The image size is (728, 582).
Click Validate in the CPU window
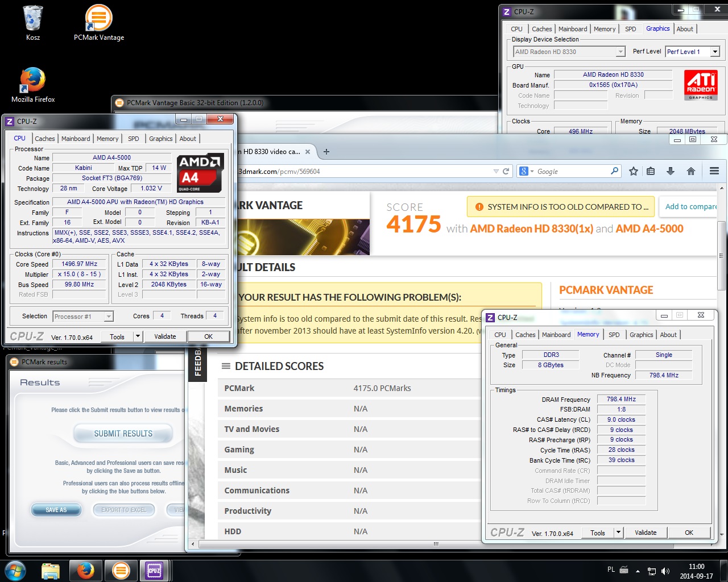165,336
